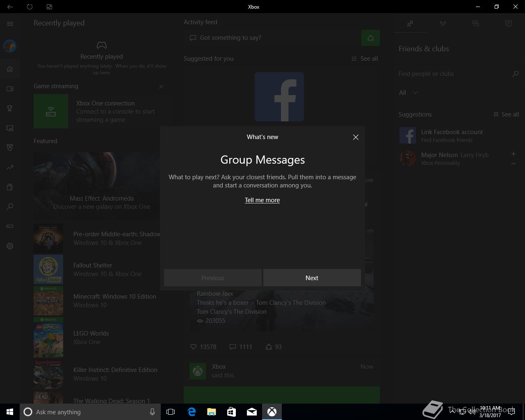
Task: Open Game DVR icon in sidebar
Action: click(x=10, y=128)
